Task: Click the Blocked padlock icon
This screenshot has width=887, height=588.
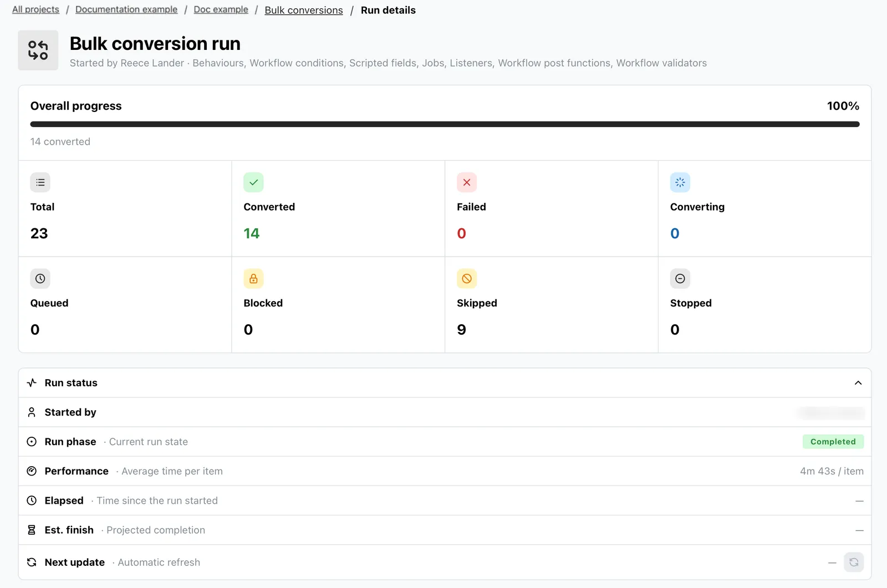Action: click(253, 279)
